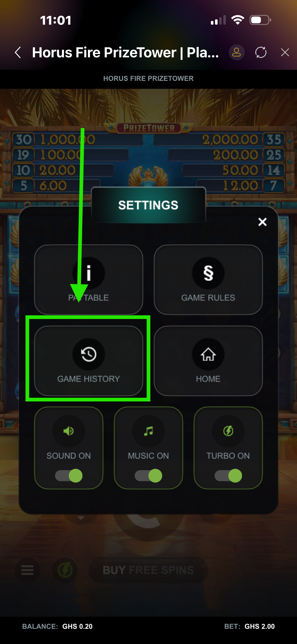Turn off the Sound On switch
297x644 pixels.
[x=69, y=475]
